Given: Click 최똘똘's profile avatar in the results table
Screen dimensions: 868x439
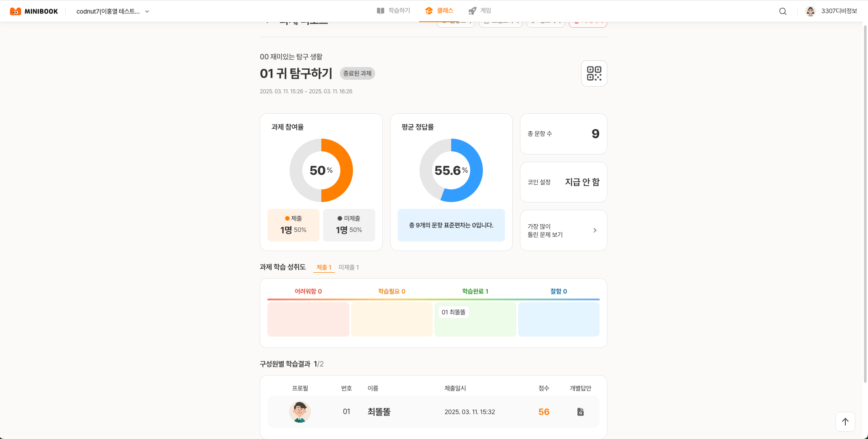Looking at the screenshot, I should pyautogui.click(x=300, y=412).
